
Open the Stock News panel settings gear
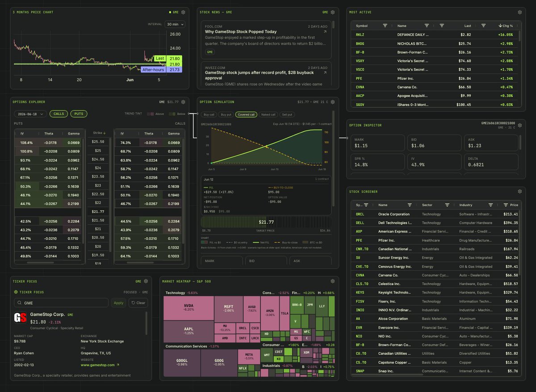[333, 12]
